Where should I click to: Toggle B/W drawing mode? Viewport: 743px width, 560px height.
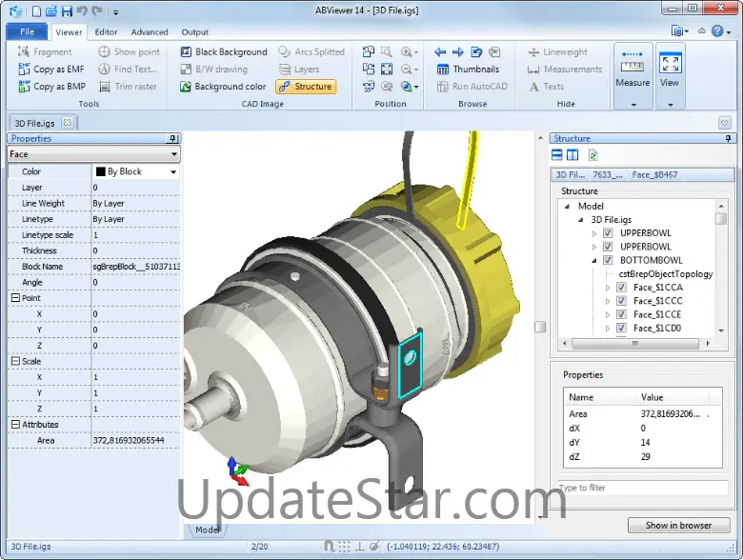[x=213, y=70]
